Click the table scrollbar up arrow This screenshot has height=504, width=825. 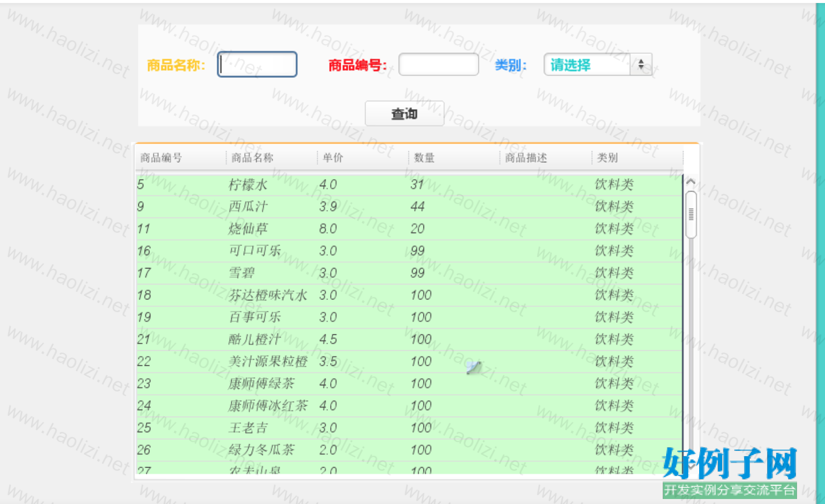pos(691,181)
